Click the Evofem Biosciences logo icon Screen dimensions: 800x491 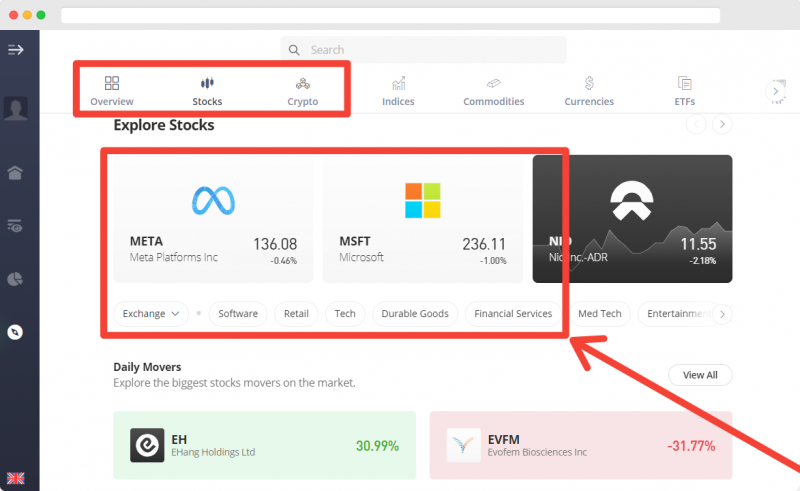click(463, 445)
